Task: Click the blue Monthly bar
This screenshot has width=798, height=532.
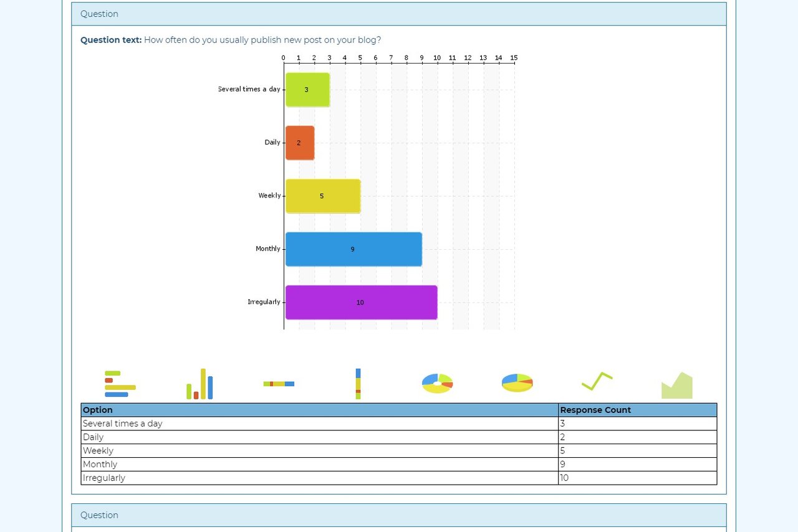Action: tap(353, 249)
